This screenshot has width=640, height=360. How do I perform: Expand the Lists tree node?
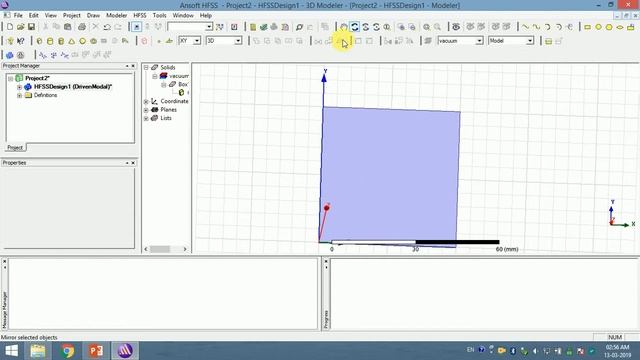pyautogui.click(x=146, y=118)
